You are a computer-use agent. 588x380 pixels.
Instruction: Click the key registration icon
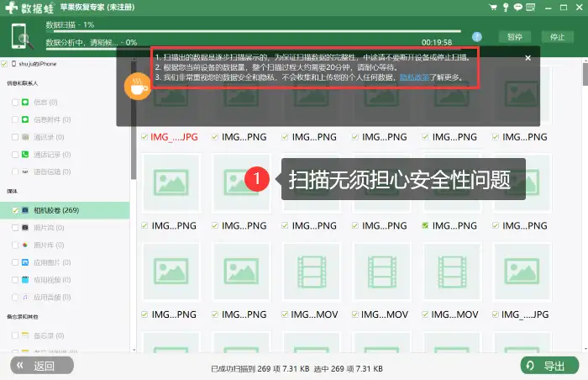click(506, 7)
